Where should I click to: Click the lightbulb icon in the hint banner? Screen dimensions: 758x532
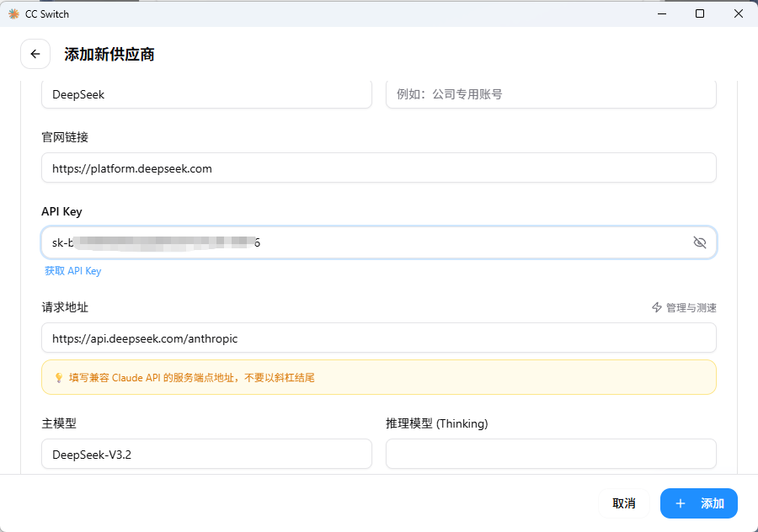click(x=58, y=378)
